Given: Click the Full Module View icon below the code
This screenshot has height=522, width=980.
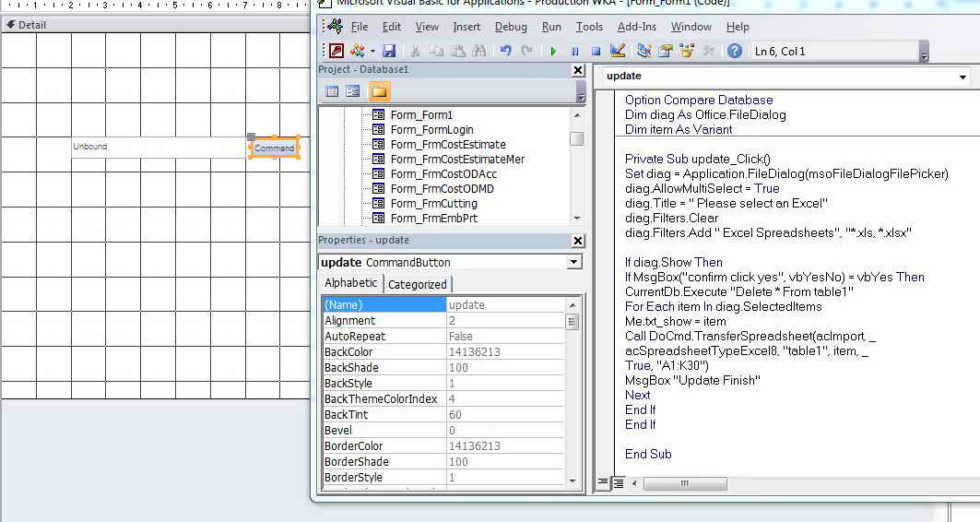Looking at the screenshot, I should [x=618, y=482].
